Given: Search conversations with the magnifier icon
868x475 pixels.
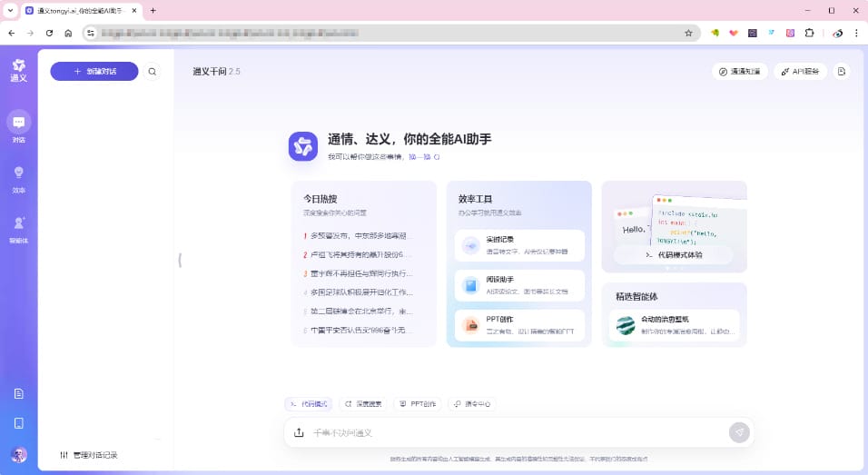Looking at the screenshot, I should point(153,72).
